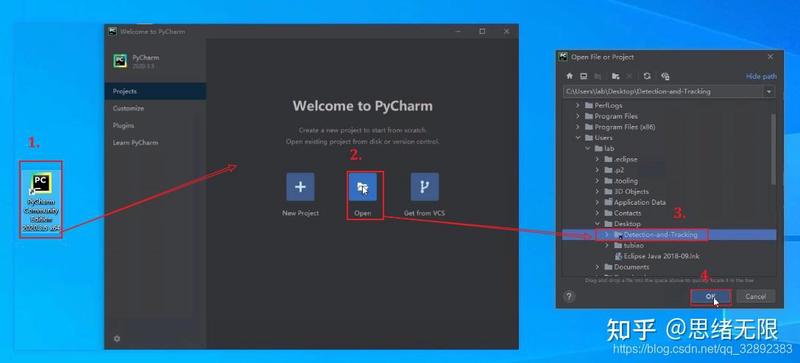Toggle show hidden files icon in toolbar
The width and height of the screenshot is (800, 363).
tap(665, 76)
